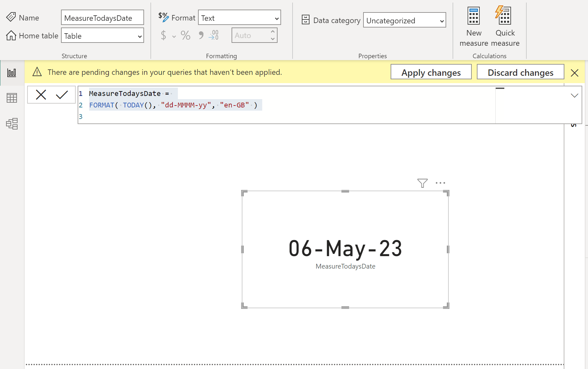Click the MeasureTodaysDate label on the card
Screen dimensions: 588x369
coord(345,266)
